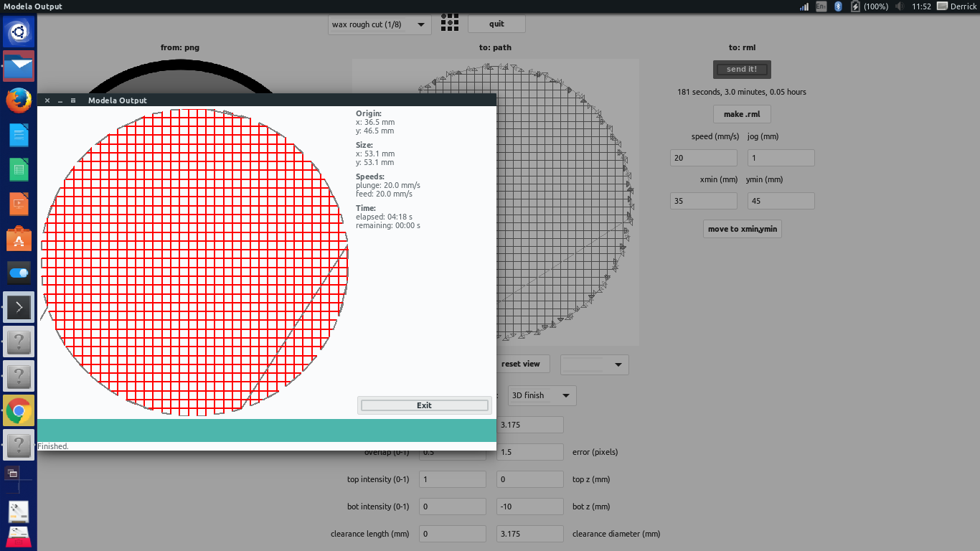980x551 pixels.
Task: Click the sound volume indicator
Action: 900,6
